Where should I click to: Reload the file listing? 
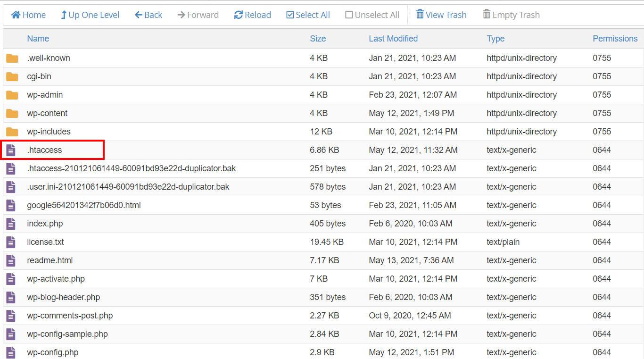click(253, 15)
